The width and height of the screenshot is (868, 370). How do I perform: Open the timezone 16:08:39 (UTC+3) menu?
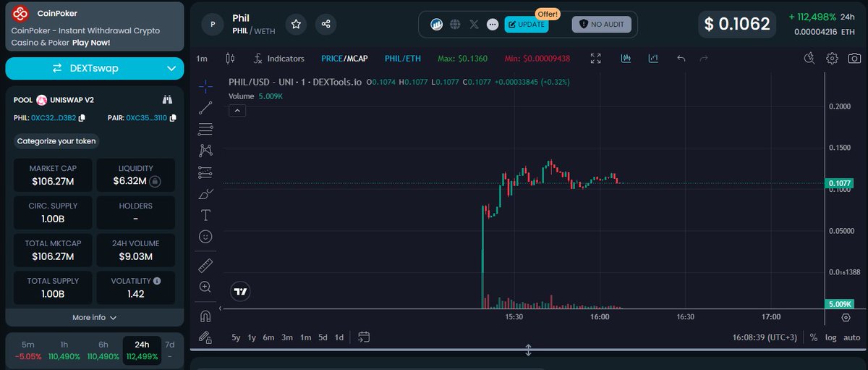click(766, 337)
